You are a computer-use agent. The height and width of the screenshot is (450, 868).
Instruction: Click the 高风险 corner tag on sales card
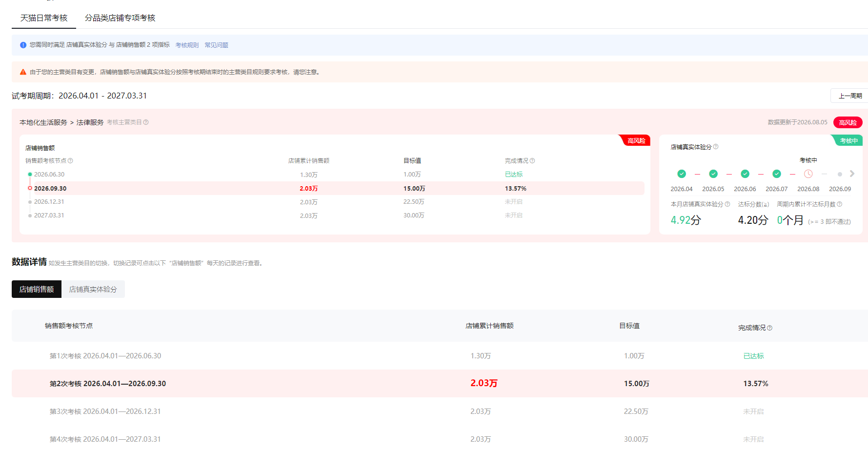pos(635,140)
